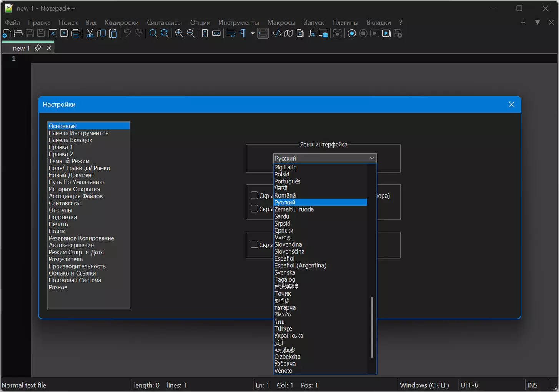Click Windows (CR LF) in the status bar
The image size is (559, 392).
pos(424,385)
